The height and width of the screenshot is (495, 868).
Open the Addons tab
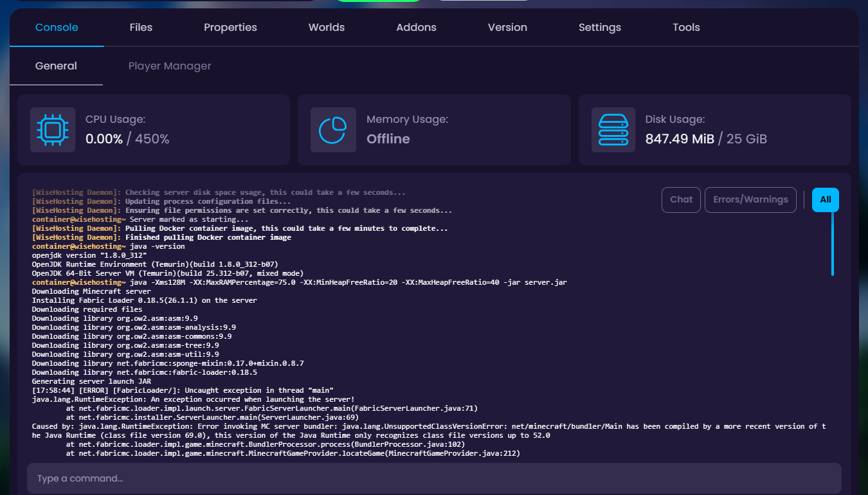coord(416,28)
